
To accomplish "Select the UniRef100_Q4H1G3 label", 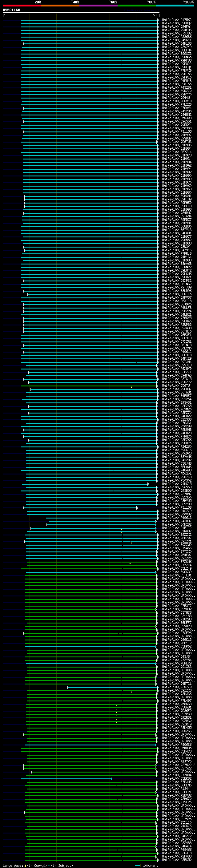I will click(176, 43).
